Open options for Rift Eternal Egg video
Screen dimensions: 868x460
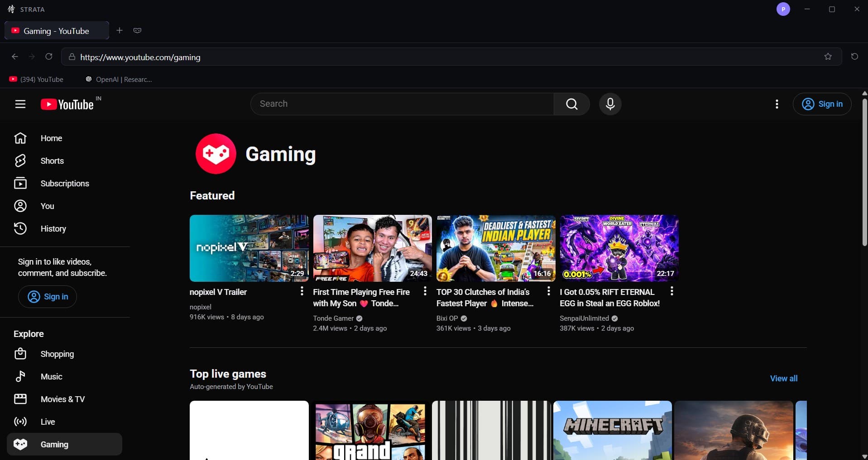coord(672,291)
